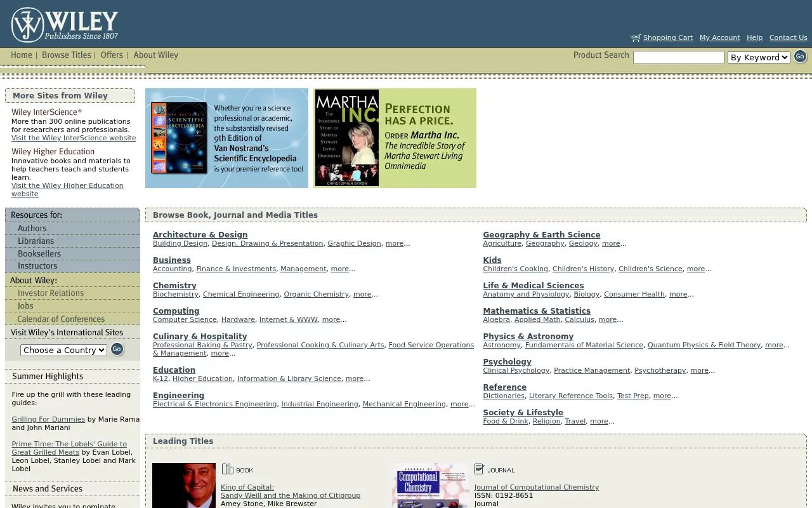
Task: Open the Quantum Physics & Field Theory link
Action: [x=704, y=345]
